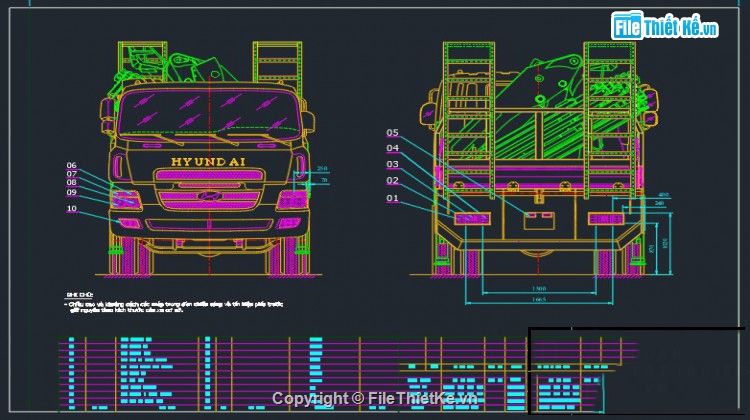Select callout label 05 on rear view
750x420 pixels.
(392, 133)
